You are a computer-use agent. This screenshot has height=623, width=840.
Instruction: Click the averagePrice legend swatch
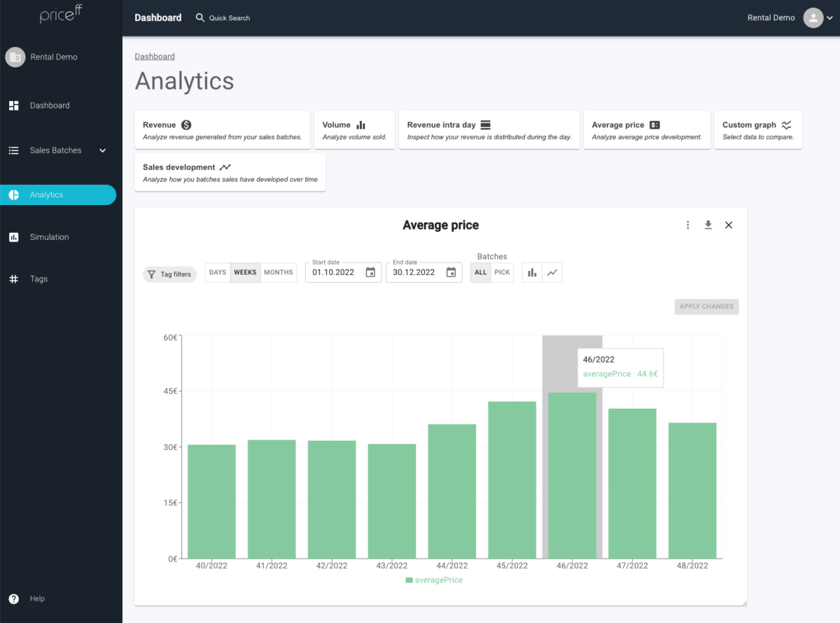coord(409,580)
